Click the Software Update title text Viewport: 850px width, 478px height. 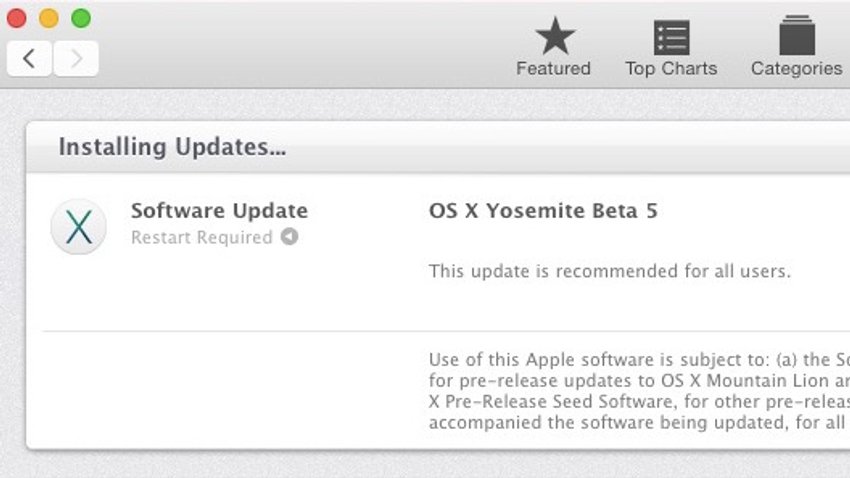pos(220,210)
